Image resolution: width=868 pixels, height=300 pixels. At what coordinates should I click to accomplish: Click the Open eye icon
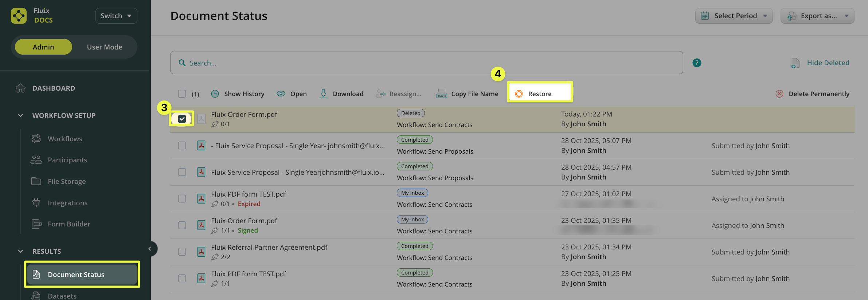click(281, 94)
